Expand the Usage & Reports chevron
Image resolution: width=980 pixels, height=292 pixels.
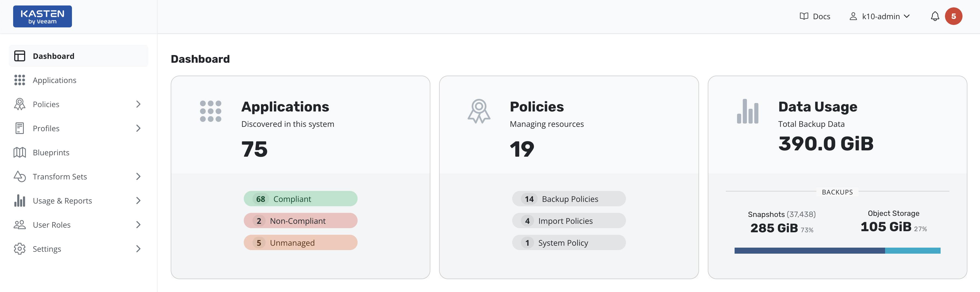click(138, 201)
